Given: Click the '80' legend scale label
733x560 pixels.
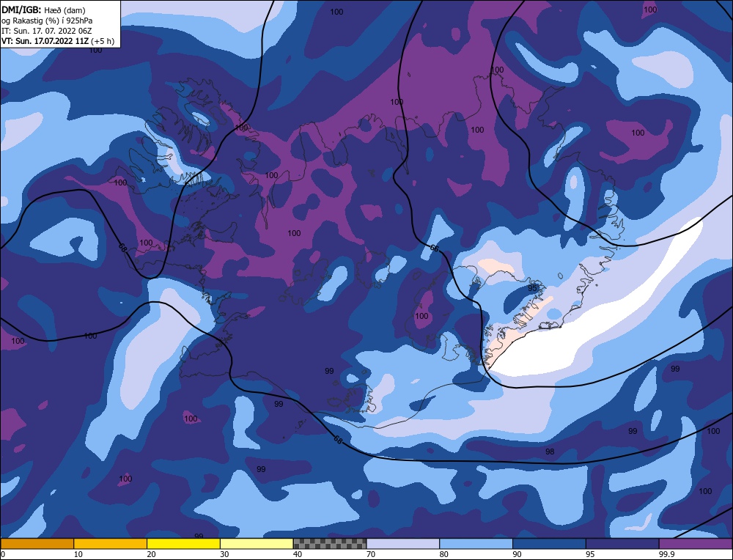Looking at the screenshot, I should coord(444,555).
